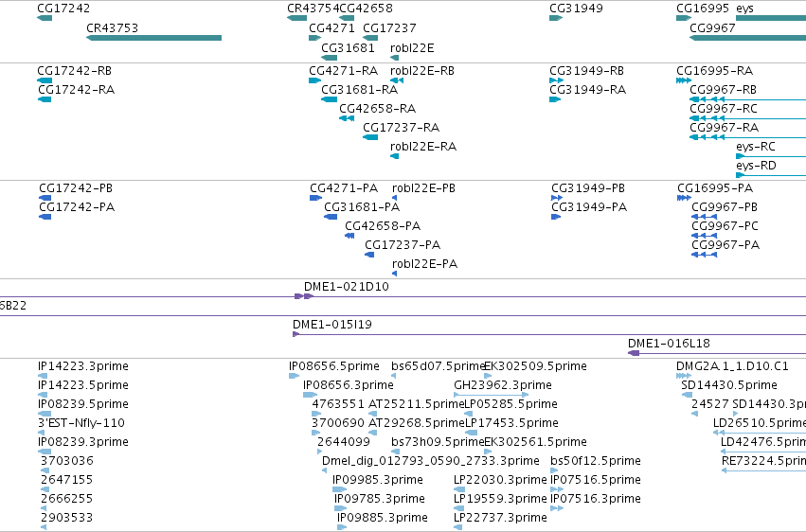Select protein CG16995-PA
Viewport: 806px width, 532px height.
click(715, 188)
